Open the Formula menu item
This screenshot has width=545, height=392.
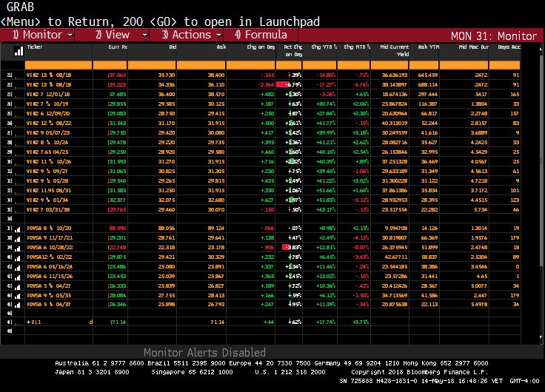[x=261, y=35]
